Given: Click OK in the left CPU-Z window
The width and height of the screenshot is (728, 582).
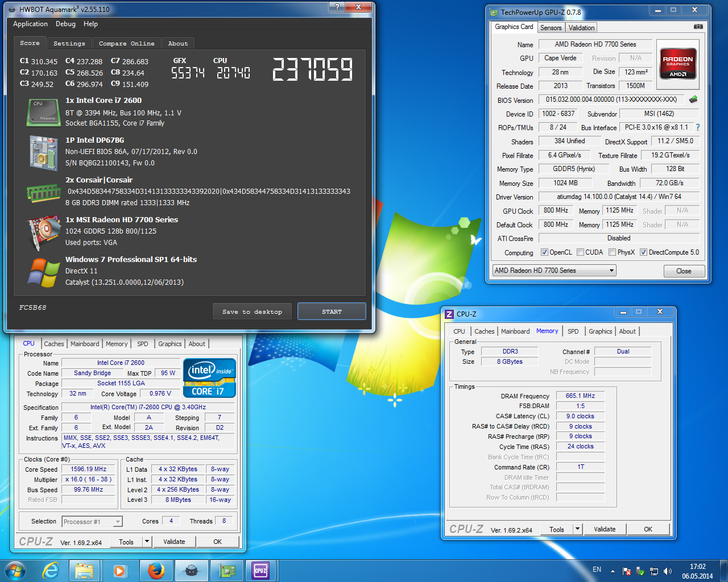Looking at the screenshot, I should coord(217,542).
